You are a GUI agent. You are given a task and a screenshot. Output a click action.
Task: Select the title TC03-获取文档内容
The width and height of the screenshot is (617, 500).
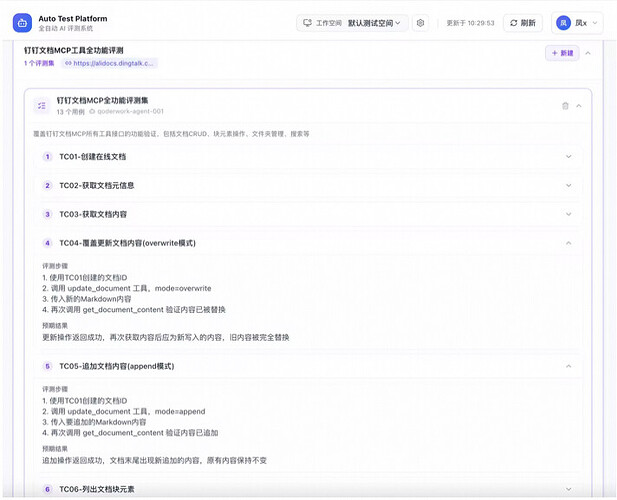point(93,214)
